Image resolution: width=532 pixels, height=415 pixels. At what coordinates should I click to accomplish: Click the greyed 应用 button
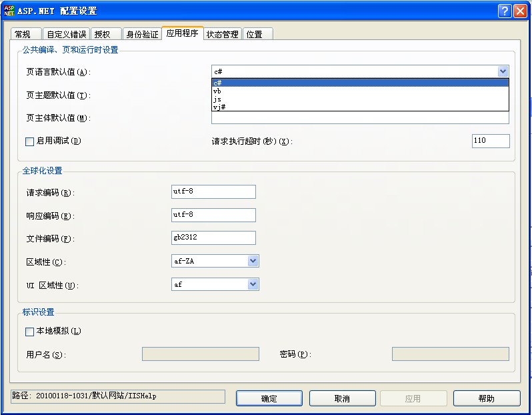(413, 398)
